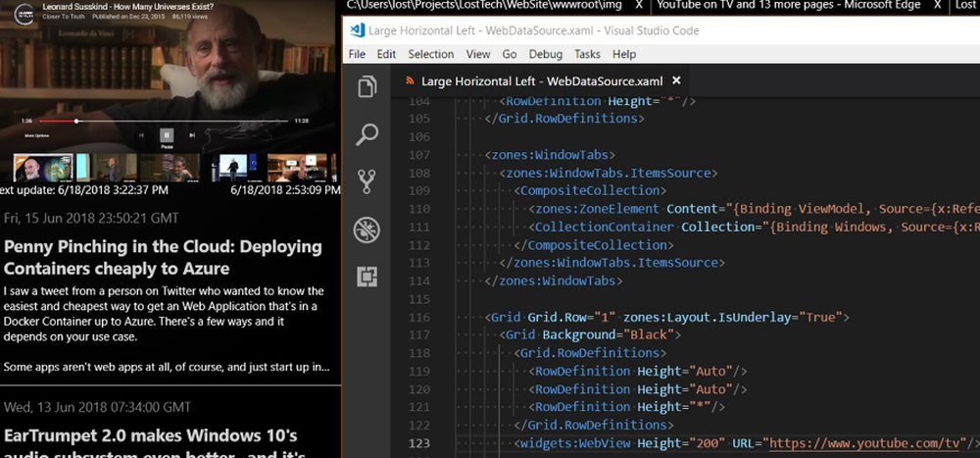Click RowDefinition Height="*" on line 121
The image size is (980, 458).
coord(626,407)
